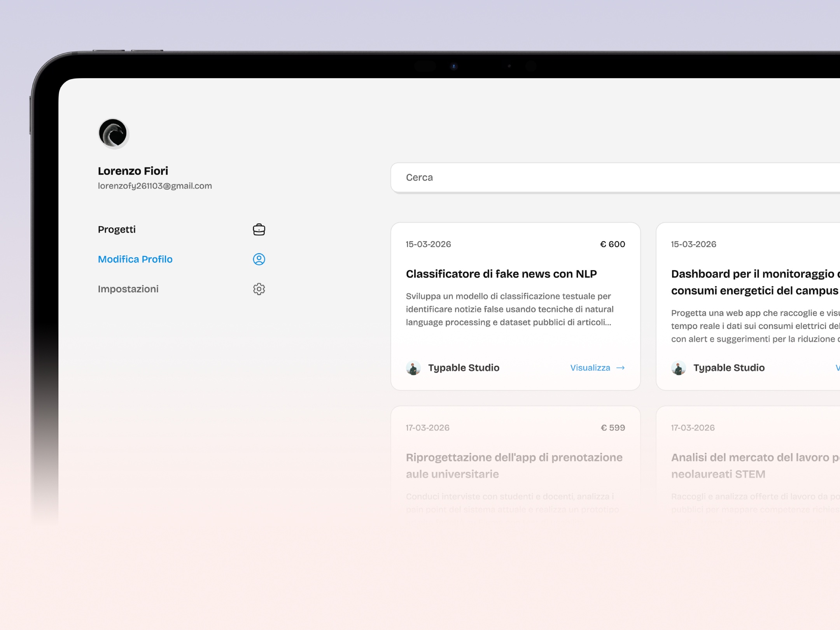The image size is (840, 630).
Task: Click lorenzofy261103@gmail.com email text
Action: tap(155, 186)
